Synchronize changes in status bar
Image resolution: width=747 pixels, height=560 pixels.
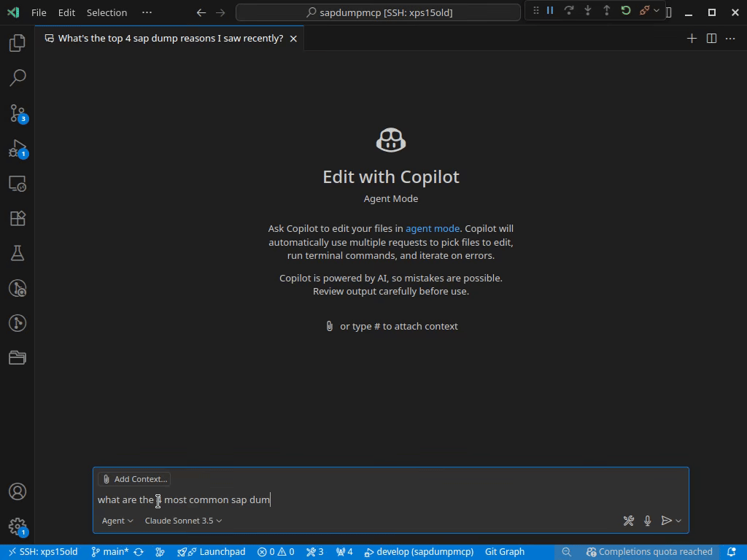click(x=139, y=552)
